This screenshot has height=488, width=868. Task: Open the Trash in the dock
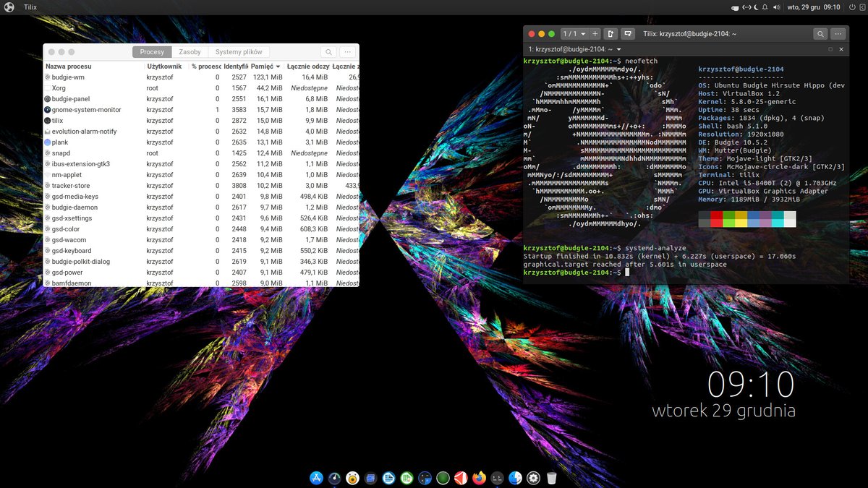tap(552, 478)
